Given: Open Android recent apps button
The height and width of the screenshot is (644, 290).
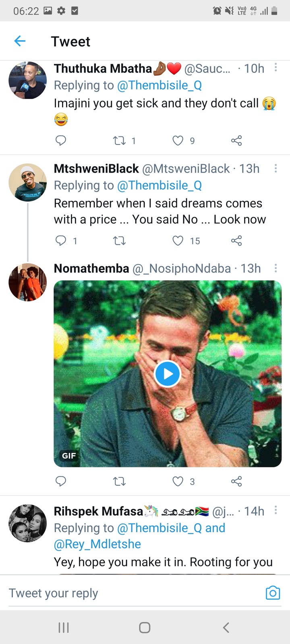Looking at the screenshot, I should [64, 627].
